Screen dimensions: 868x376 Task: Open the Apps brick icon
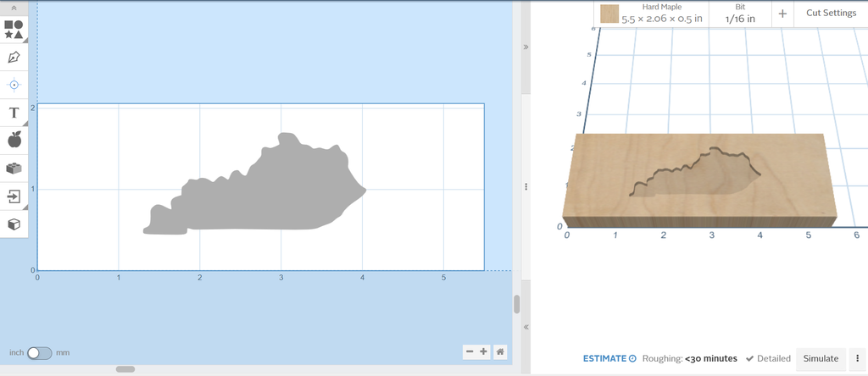14,169
